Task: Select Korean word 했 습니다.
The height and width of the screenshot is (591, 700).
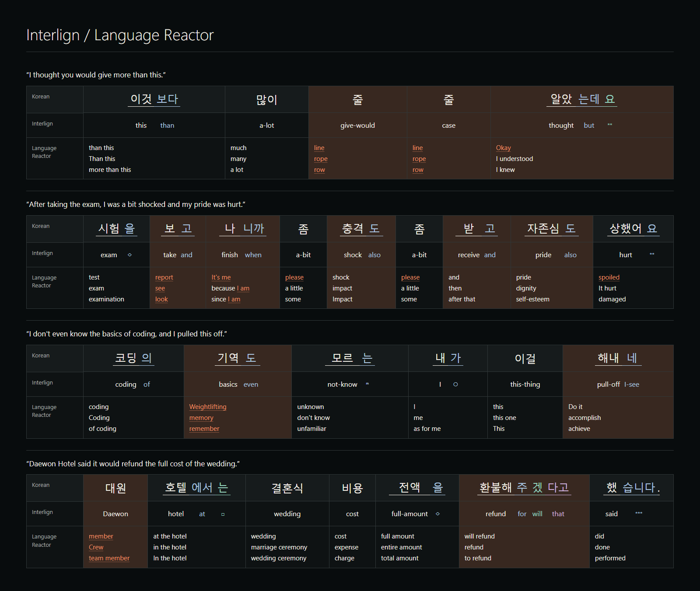Action: coord(632,488)
